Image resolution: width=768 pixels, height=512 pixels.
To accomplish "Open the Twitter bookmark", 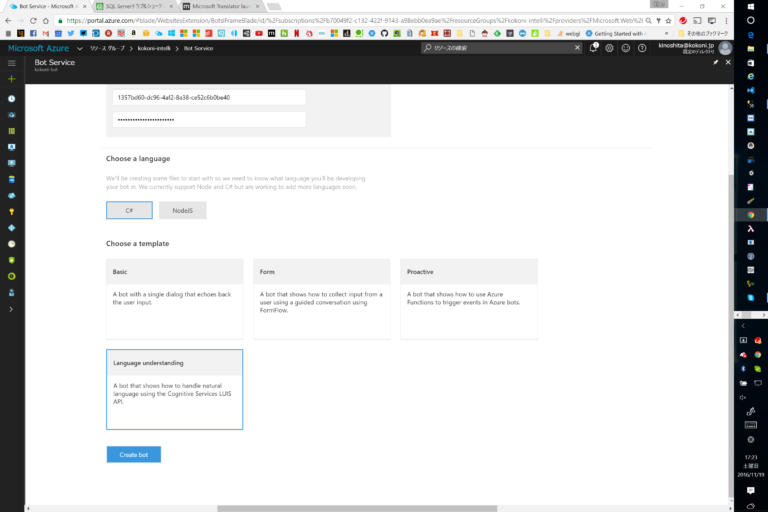I will point(71,33).
